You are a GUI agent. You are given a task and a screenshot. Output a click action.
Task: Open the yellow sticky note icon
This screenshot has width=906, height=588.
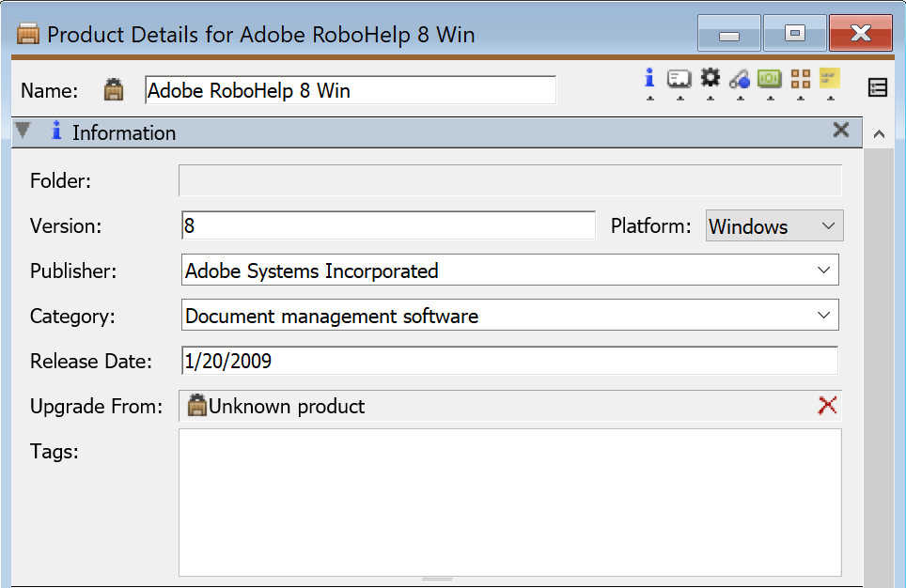point(830,78)
